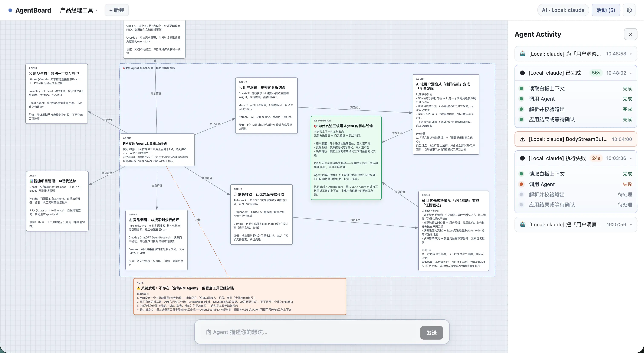Click the robot icon on 16:07:56 entry
The width and height of the screenshot is (644, 353).
pos(522,224)
